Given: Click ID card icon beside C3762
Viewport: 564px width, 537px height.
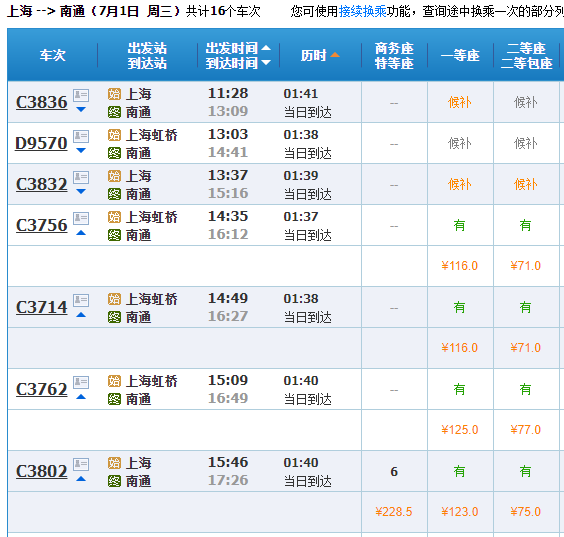Looking at the screenshot, I should tap(81, 383).
